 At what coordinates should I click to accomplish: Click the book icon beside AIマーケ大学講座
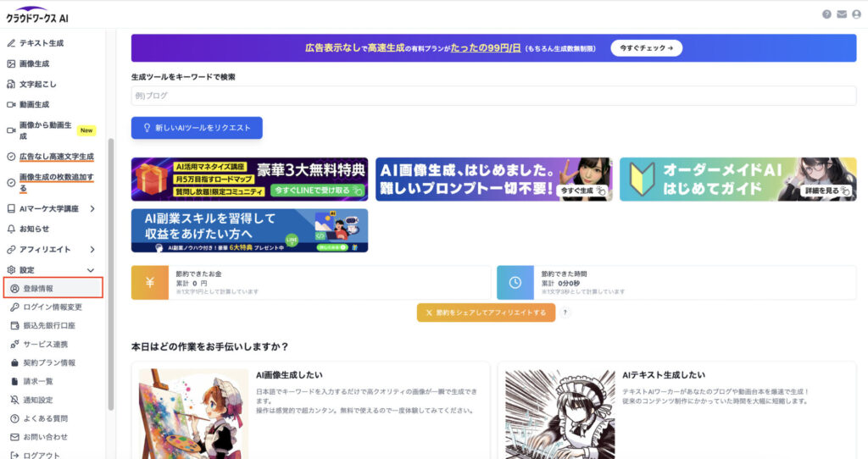pyautogui.click(x=11, y=208)
